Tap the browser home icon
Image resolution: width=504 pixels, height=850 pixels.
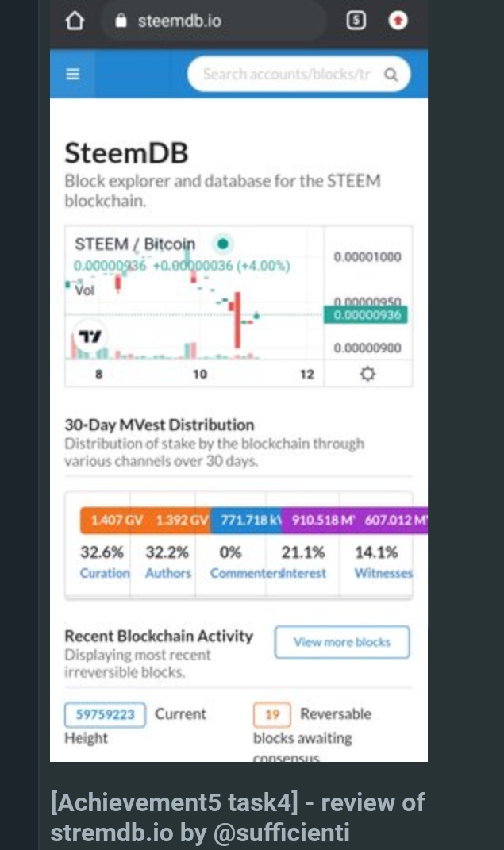click(x=75, y=21)
